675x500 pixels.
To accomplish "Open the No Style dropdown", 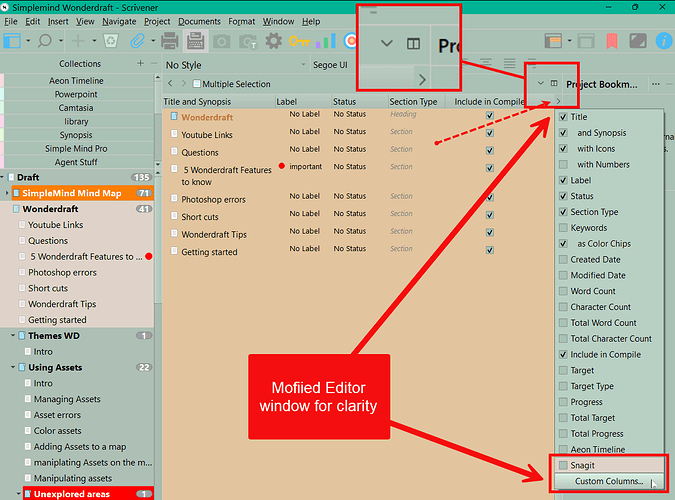I will tap(230, 65).
